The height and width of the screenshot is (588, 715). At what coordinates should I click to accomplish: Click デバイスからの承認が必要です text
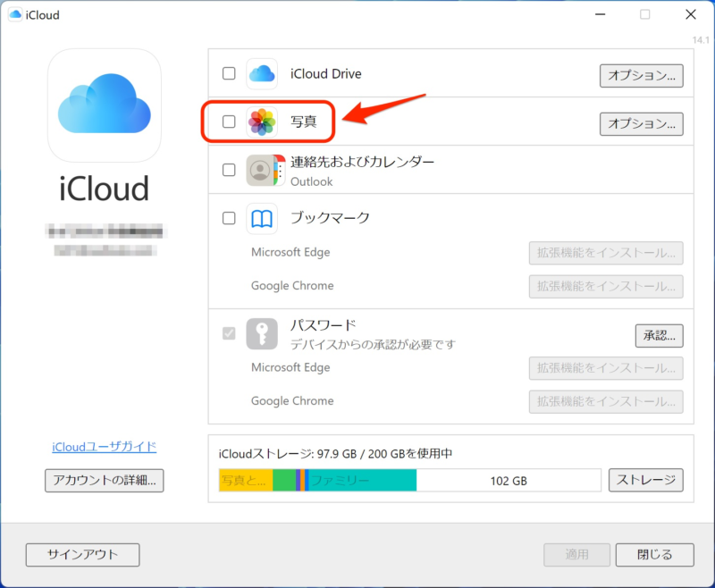pos(373,345)
